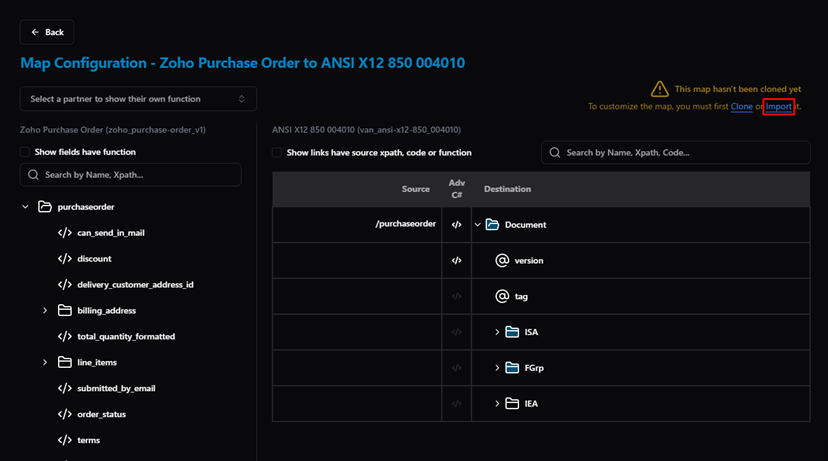The image size is (828, 461).
Task: Click the code icon beside can_send_in_mail
Action: coord(64,233)
